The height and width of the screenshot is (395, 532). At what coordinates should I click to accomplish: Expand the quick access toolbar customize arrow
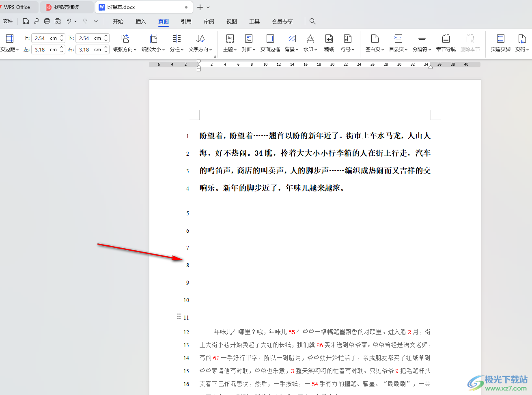[96, 21]
